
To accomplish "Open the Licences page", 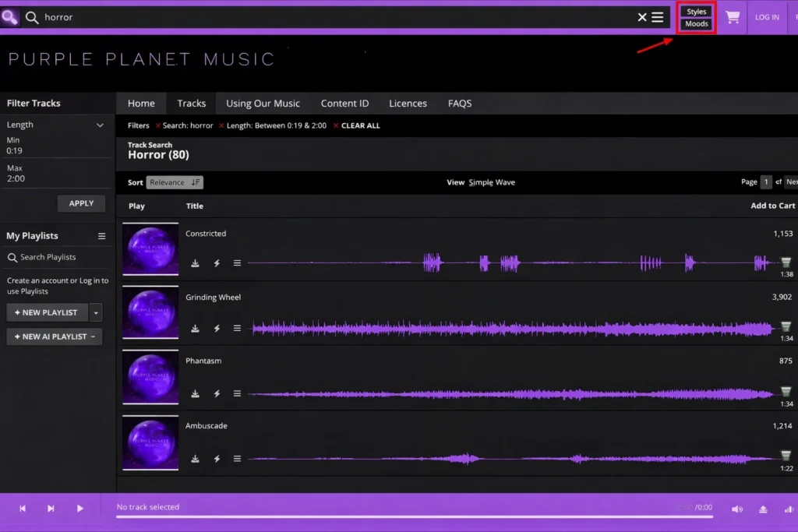I will click(408, 103).
